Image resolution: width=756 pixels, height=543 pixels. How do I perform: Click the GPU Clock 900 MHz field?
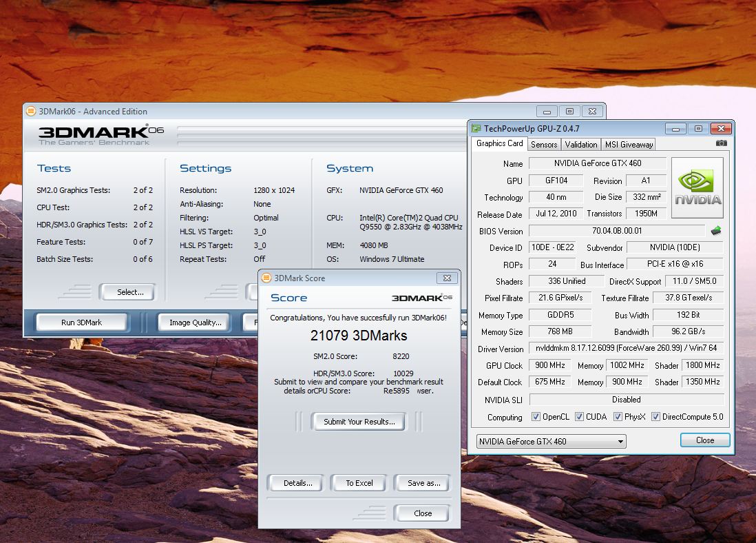pos(549,365)
